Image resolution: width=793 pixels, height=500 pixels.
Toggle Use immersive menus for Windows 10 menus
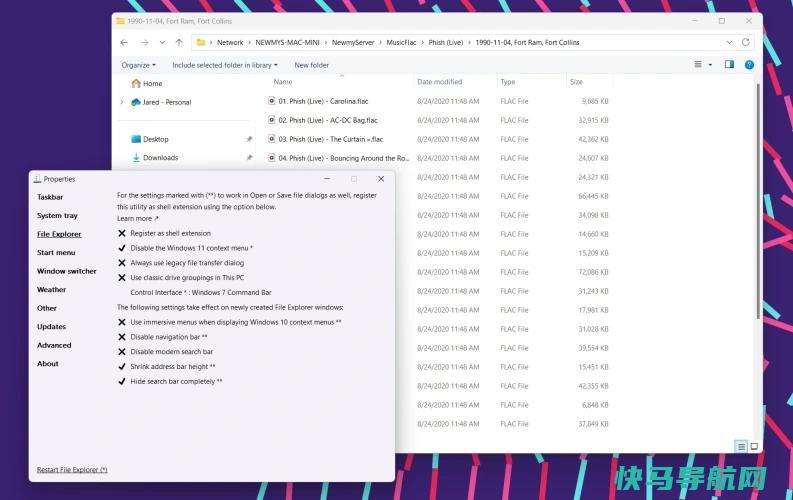click(x=230, y=322)
